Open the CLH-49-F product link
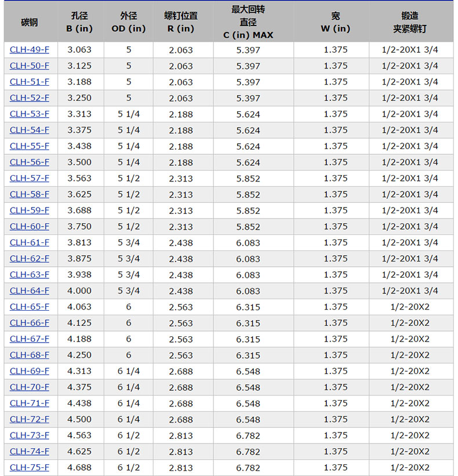The width and height of the screenshot is (458, 476). [x=30, y=50]
